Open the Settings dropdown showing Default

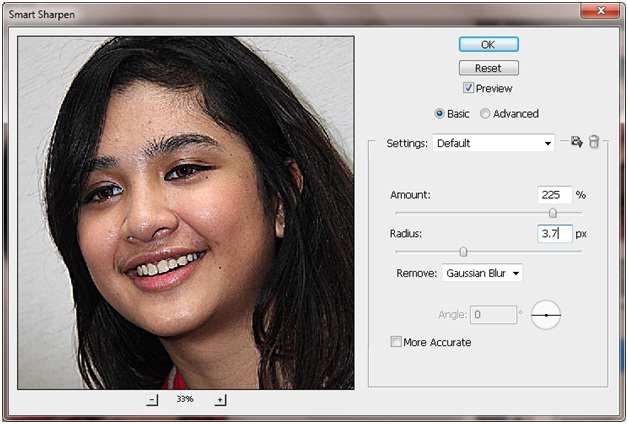click(x=493, y=143)
